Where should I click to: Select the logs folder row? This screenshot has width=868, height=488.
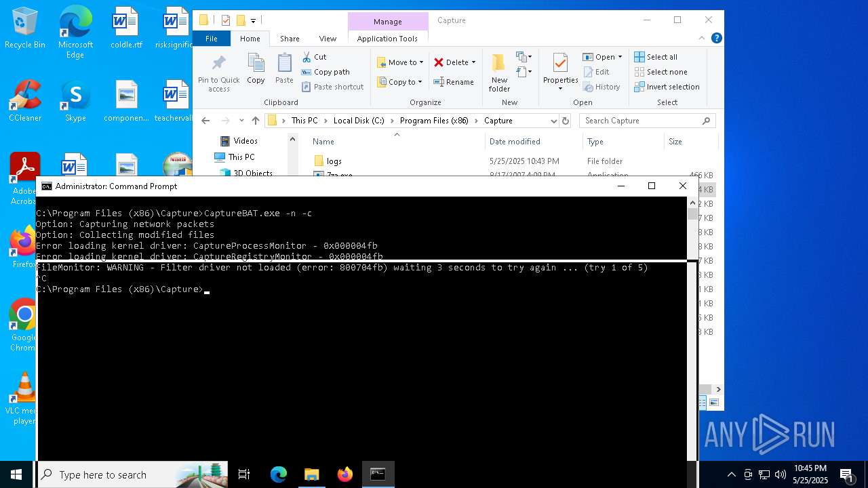(512, 161)
